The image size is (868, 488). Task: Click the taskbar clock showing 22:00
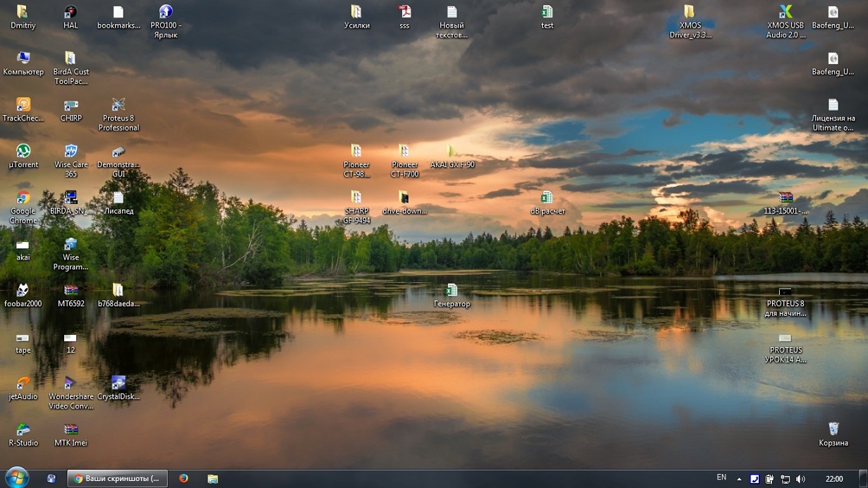[x=833, y=479]
